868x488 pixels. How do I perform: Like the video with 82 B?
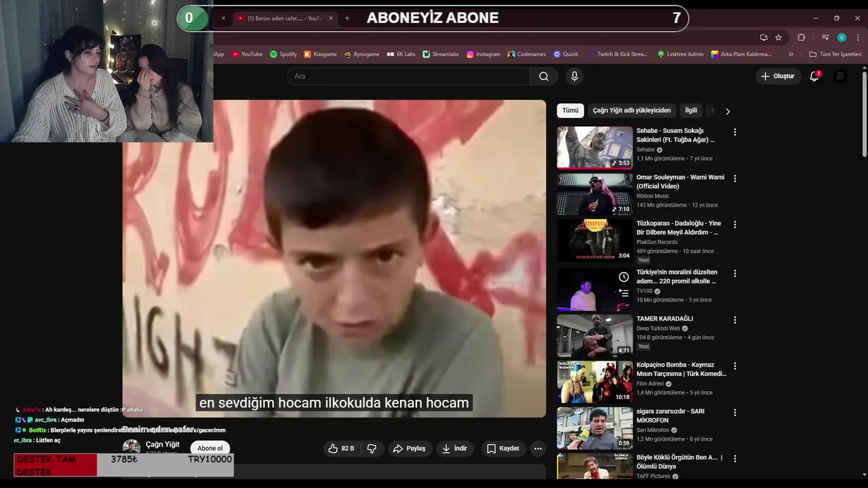341,448
